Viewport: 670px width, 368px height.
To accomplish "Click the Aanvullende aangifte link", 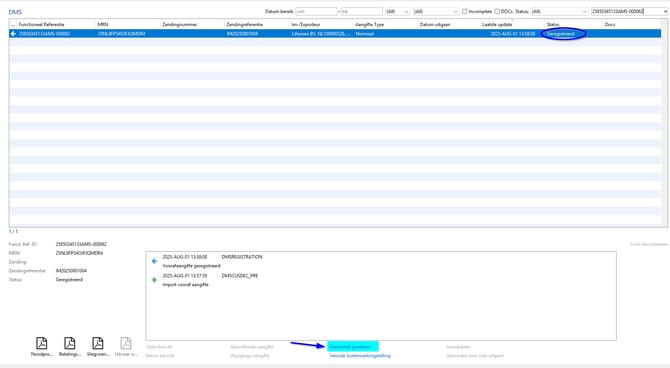I will (252, 347).
